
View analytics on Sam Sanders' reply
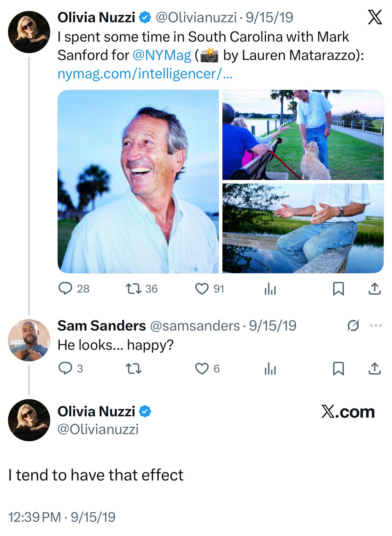click(x=270, y=369)
